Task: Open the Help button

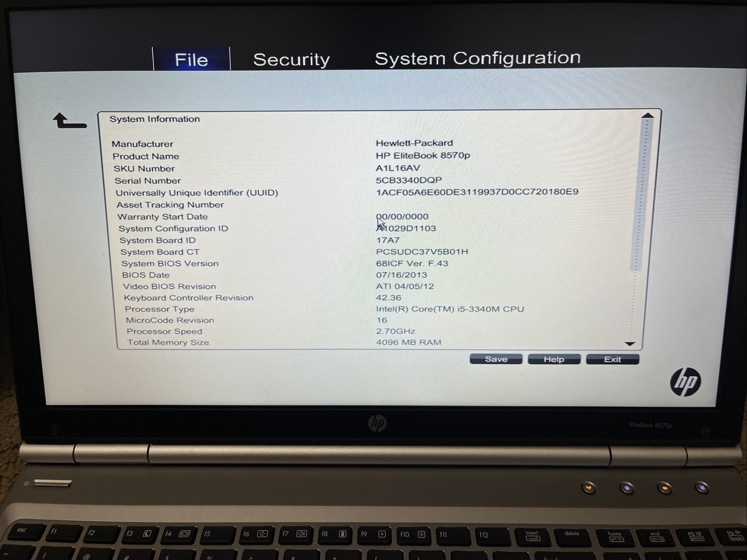Action: point(554,359)
